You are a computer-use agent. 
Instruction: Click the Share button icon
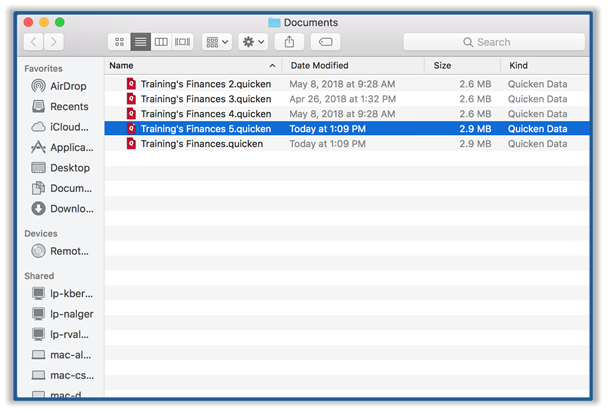290,42
